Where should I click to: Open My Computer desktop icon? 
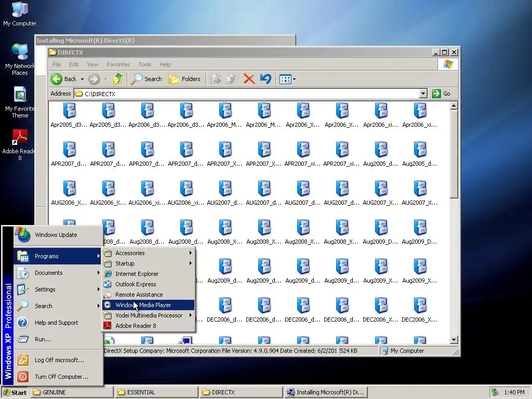(20, 14)
